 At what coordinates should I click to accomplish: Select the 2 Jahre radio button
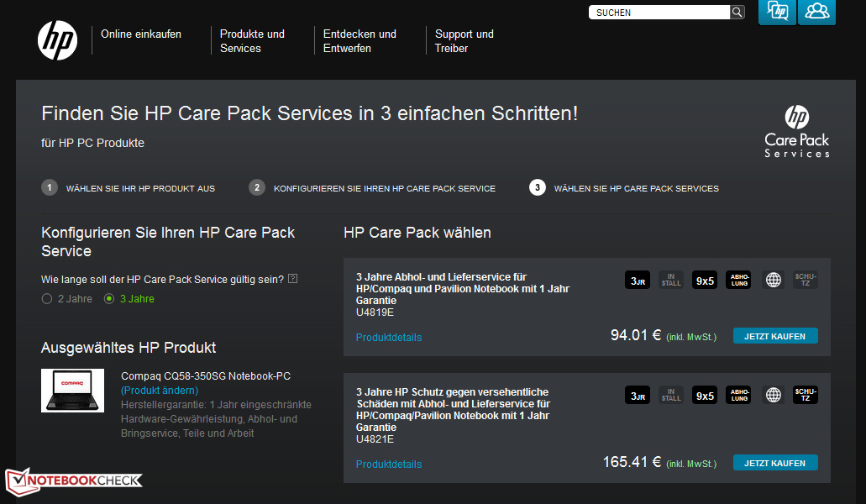tap(47, 299)
